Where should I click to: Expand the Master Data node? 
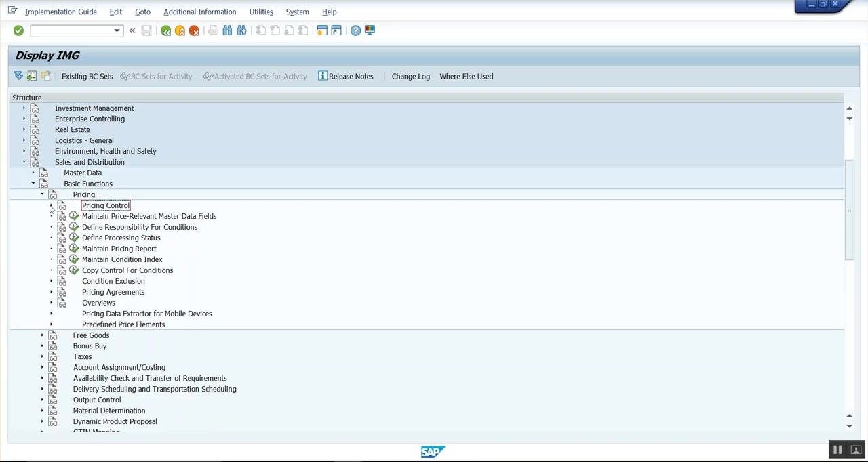pyautogui.click(x=33, y=173)
